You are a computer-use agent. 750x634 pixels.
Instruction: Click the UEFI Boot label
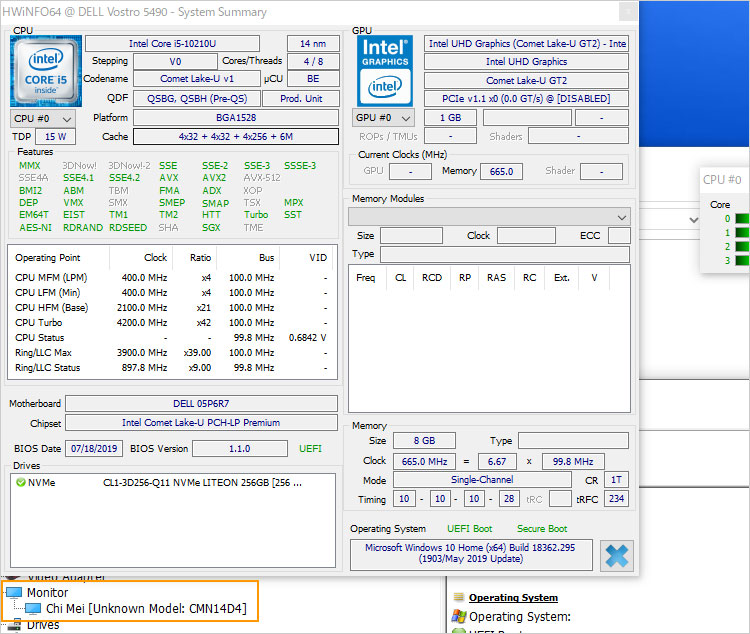pyautogui.click(x=469, y=529)
